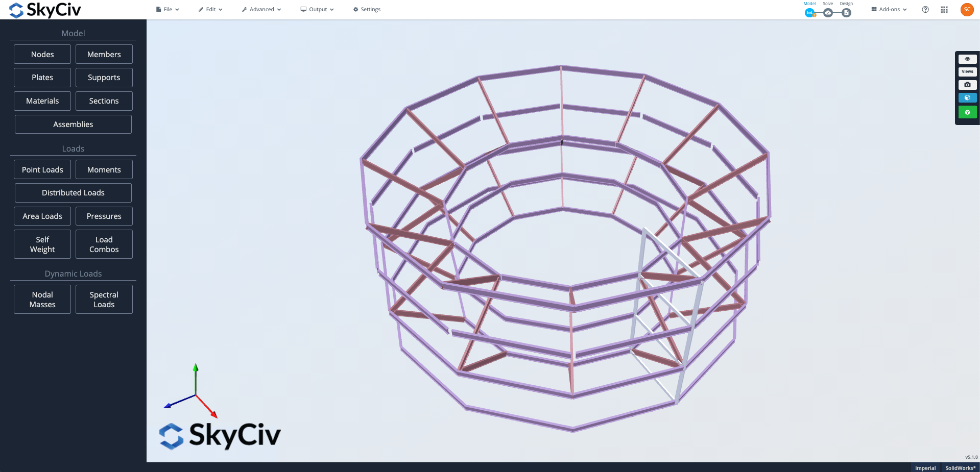Open the Edit menu
The image size is (980, 472).
pos(210,9)
